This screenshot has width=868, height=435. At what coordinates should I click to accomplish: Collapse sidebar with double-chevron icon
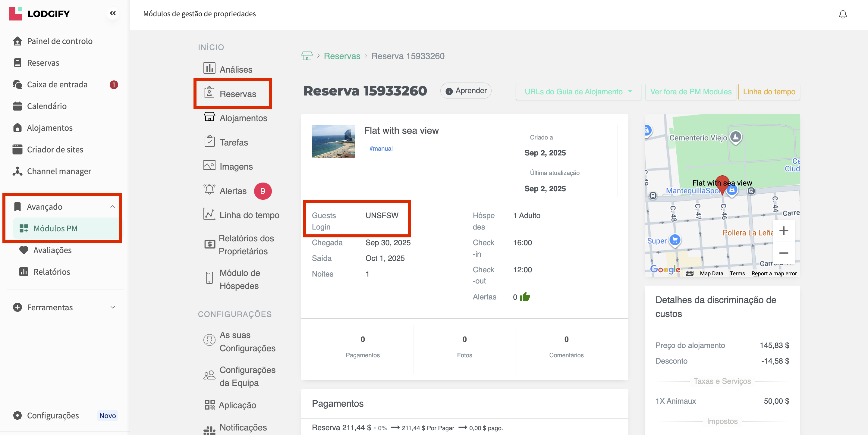[x=112, y=13]
